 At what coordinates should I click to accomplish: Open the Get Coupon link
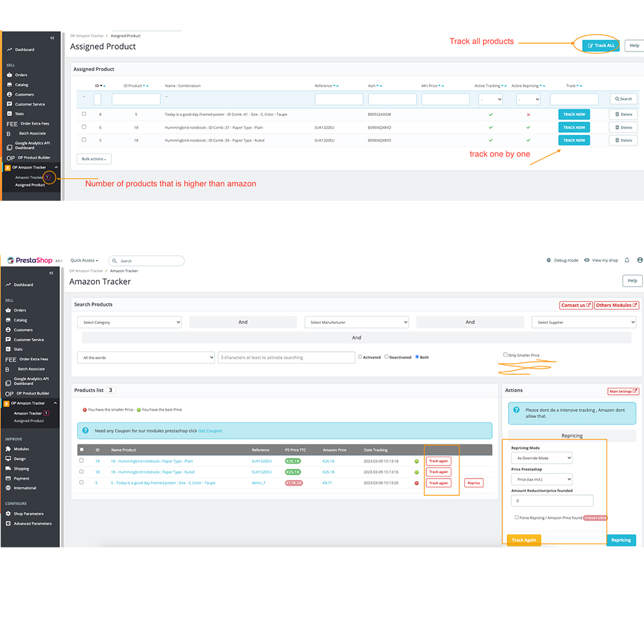coord(210,431)
